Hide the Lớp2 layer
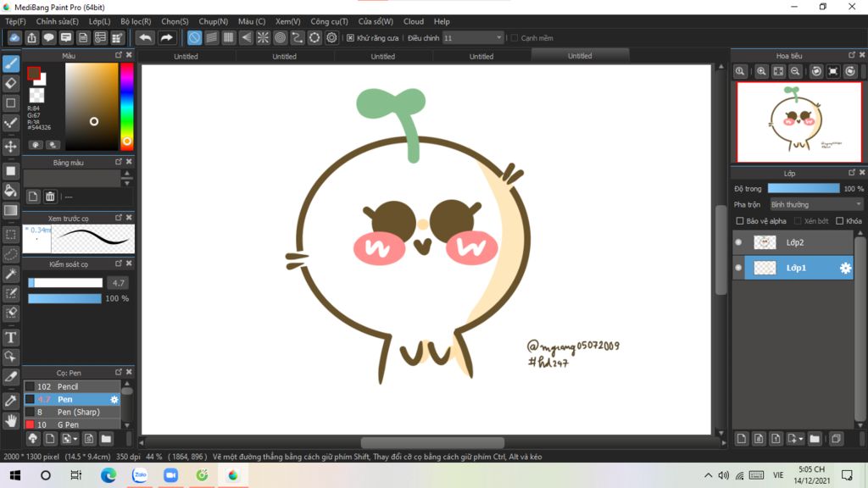Screen dimensions: 868x488 pyautogui.click(x=738, y=242)
